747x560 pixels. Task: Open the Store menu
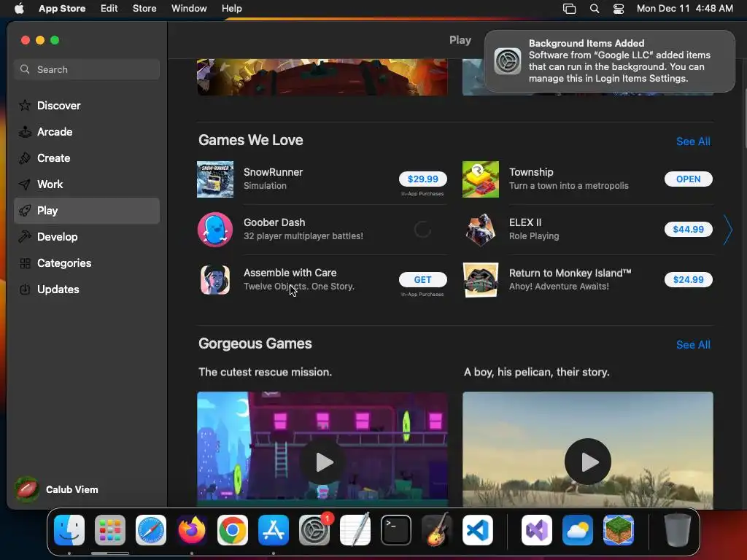point(144,9)
